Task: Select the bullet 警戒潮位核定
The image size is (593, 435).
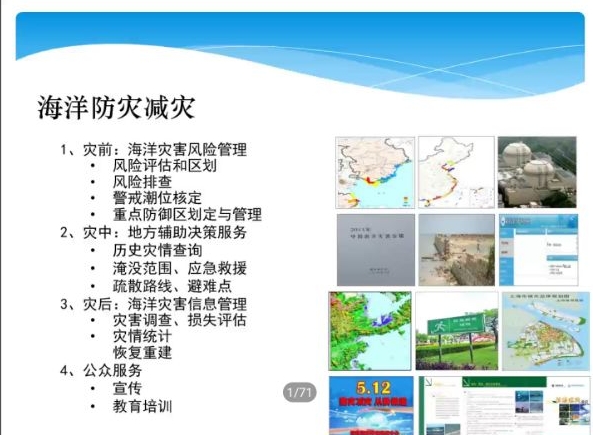Action: (157, 198)
